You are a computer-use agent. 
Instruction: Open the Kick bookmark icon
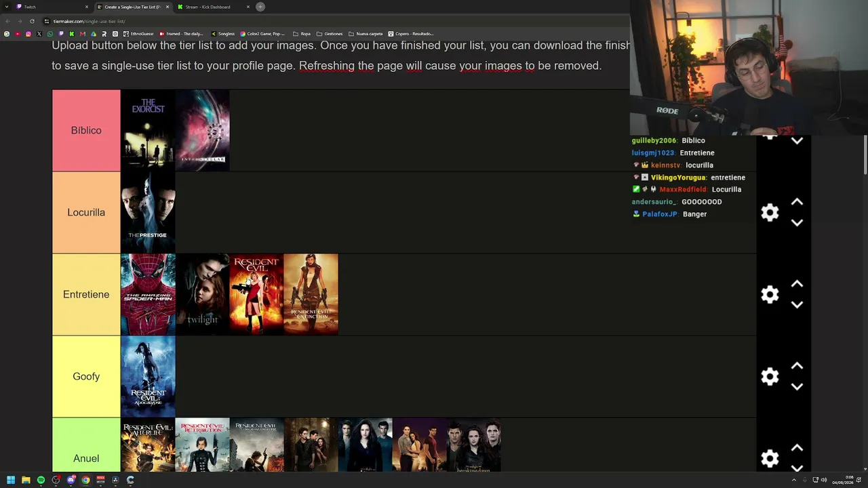72,34
